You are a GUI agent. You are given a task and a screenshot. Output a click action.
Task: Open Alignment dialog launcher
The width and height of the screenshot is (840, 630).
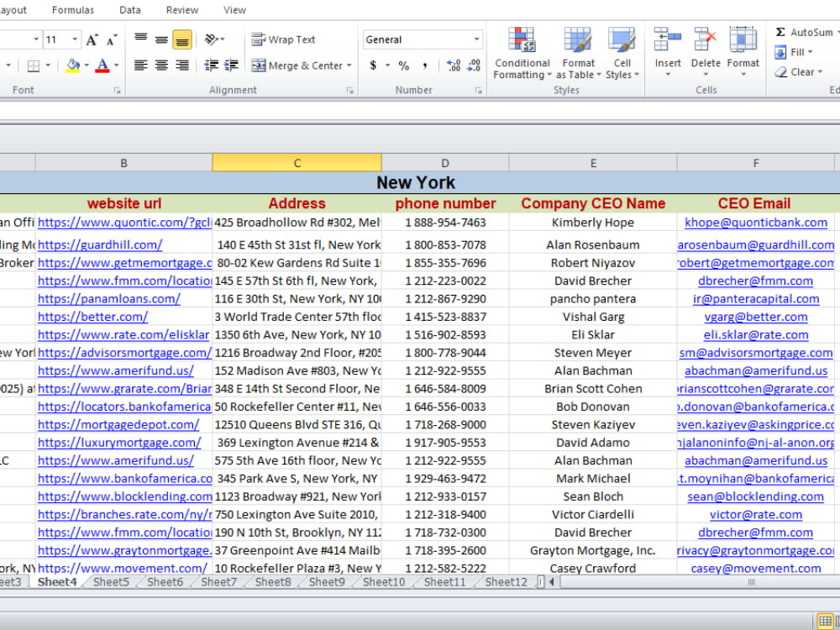349,91
